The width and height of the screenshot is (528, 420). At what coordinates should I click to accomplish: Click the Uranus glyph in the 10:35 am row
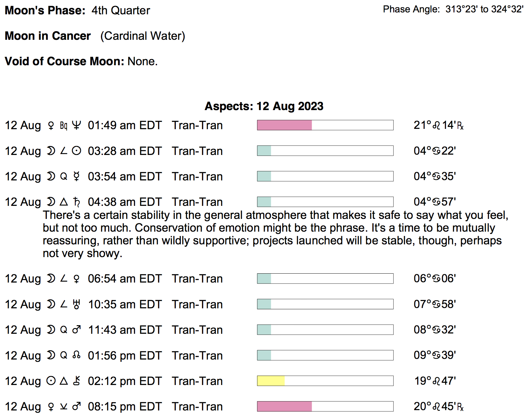pyautogui.click(x=76, y=304)
